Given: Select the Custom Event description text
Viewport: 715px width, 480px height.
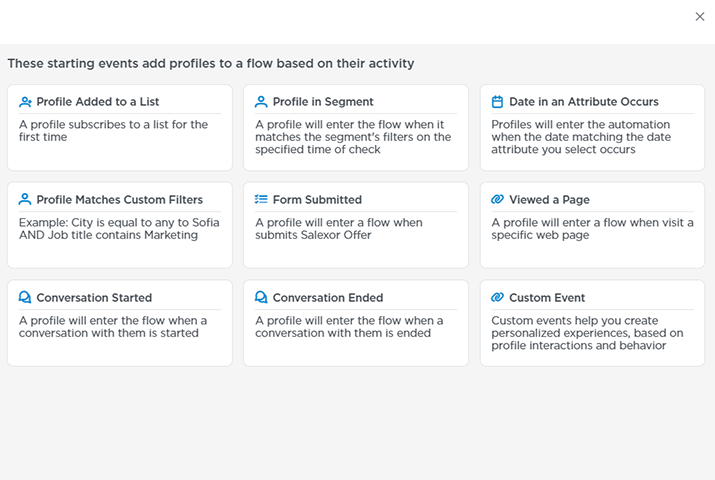Looking at the screenshot, I should coord(587,333).
